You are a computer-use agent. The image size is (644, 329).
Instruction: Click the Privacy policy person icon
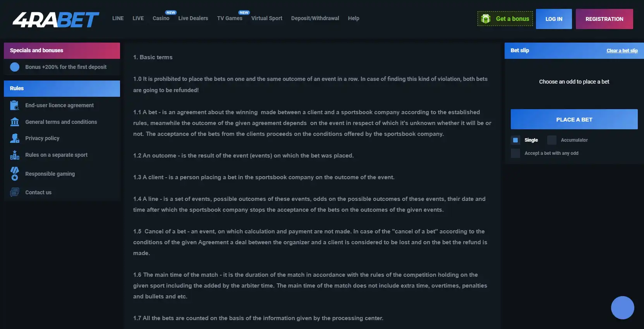point(15,138)
